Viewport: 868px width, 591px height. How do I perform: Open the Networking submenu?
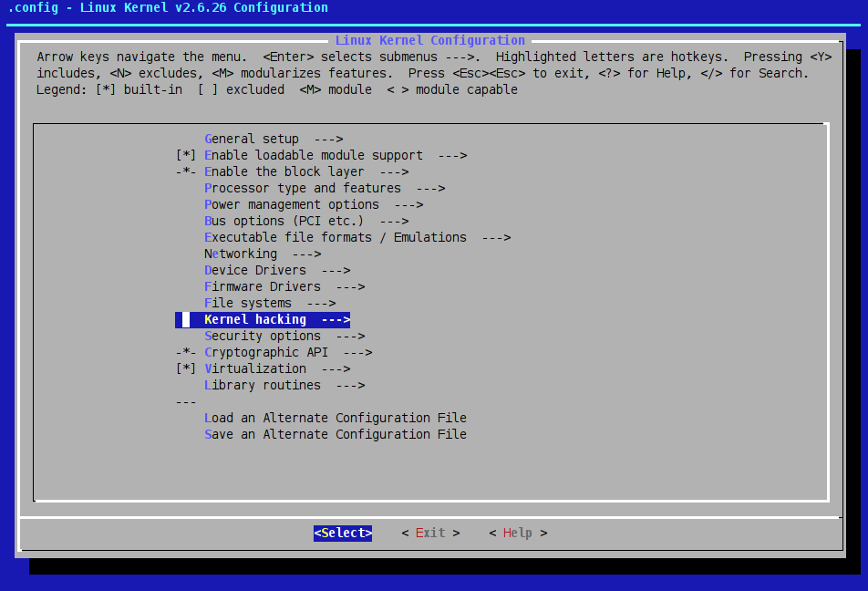tap(263, 254)
